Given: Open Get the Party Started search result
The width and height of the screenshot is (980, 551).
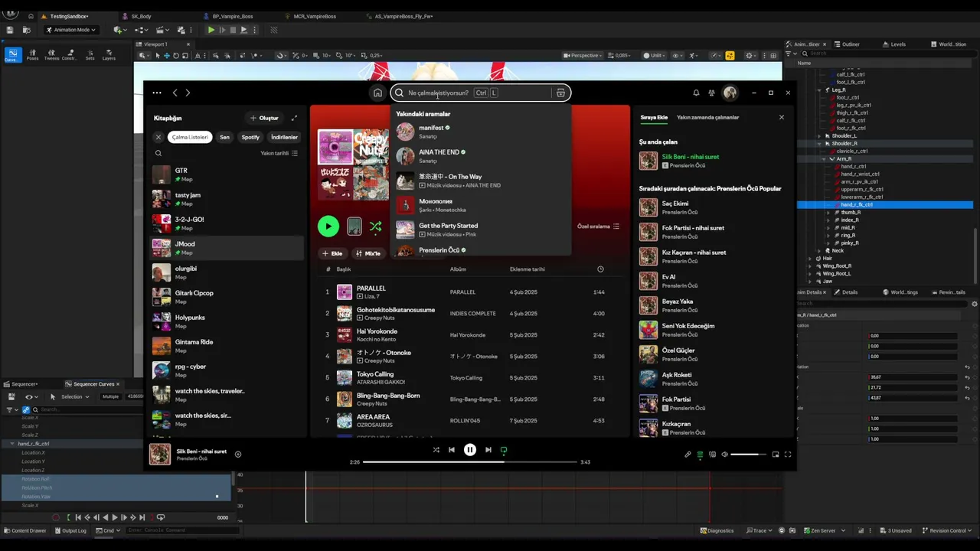Looking at the screenshot, I should (x=481, y=230).
